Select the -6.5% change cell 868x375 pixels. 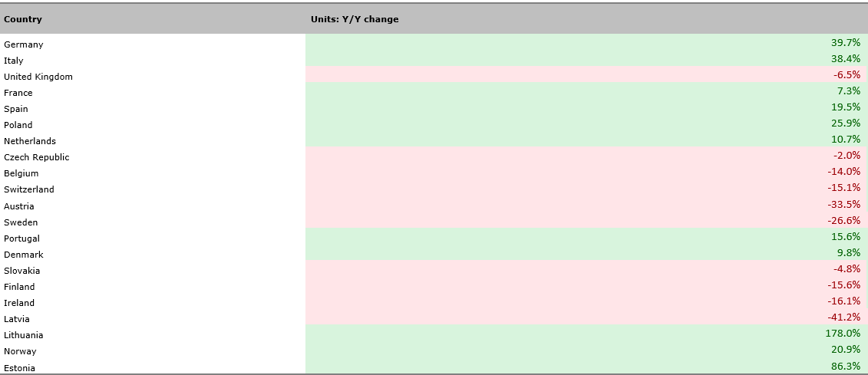[x=847, y=75]
